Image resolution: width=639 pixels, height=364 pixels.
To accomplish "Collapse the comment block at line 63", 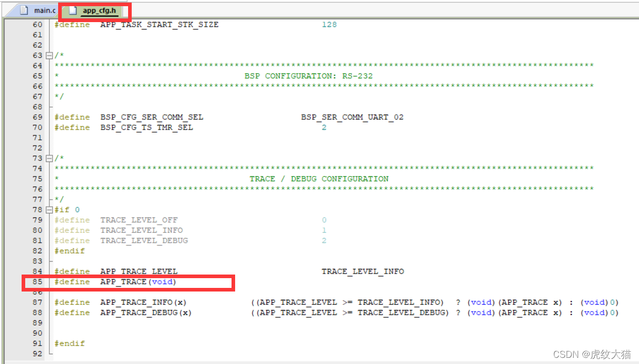I will (x=49, y=56).
